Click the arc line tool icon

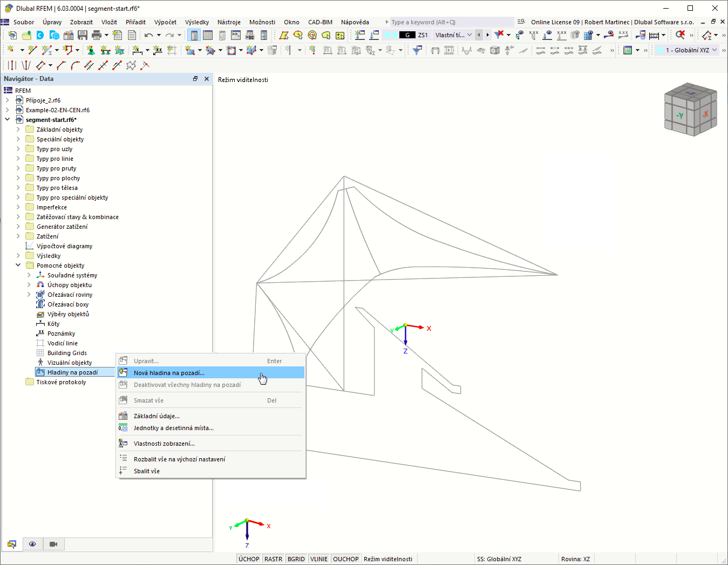point(75,65)
